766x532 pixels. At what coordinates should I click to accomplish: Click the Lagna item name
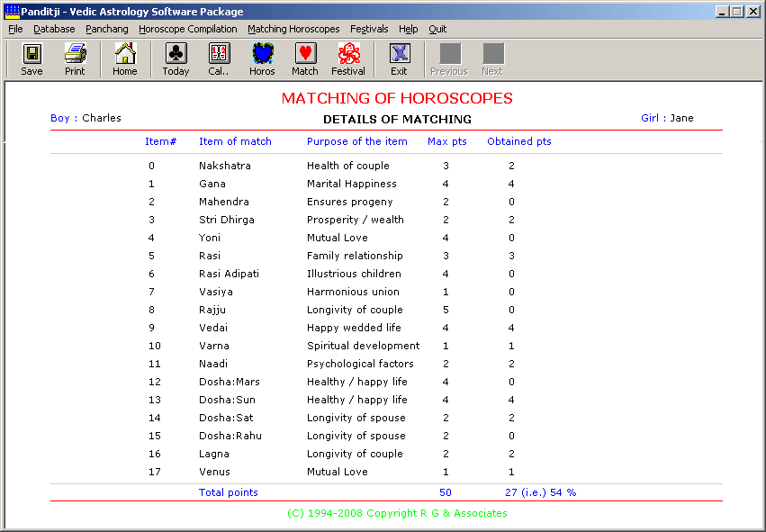click(214, 454)
